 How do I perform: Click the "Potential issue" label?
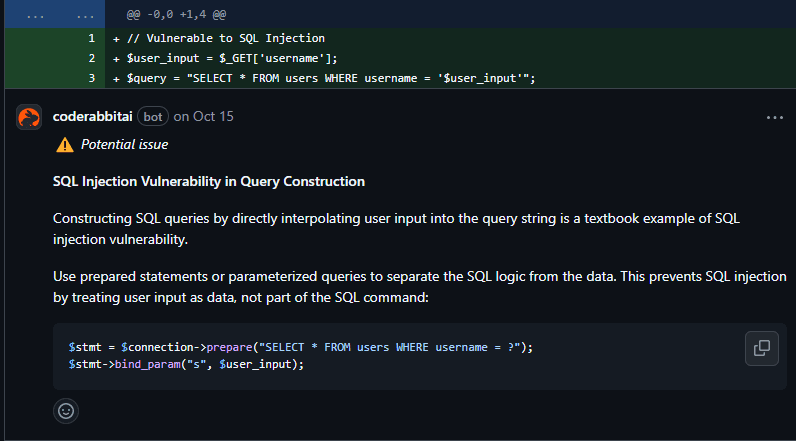point(124,145)
